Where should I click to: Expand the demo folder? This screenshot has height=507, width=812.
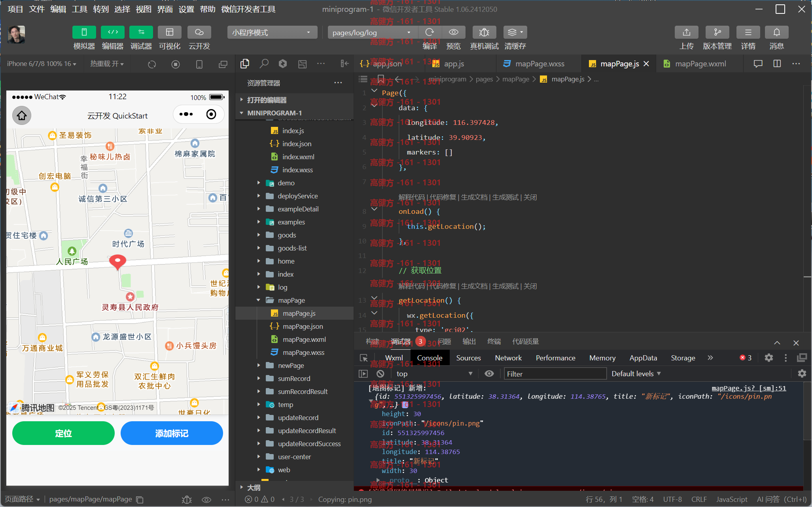(x=286, y=183)
